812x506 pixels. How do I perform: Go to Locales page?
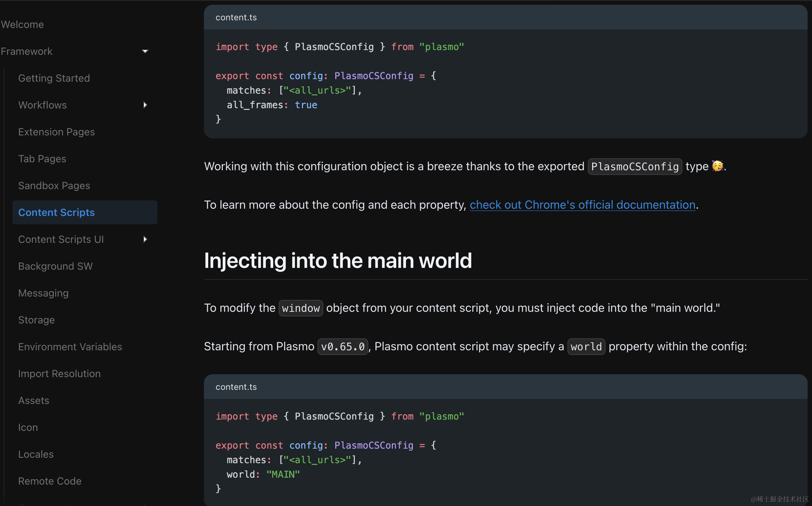(36, 454)
